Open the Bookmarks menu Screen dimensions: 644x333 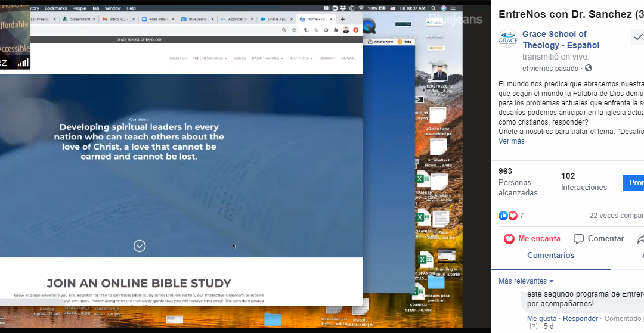click(55, 8)
